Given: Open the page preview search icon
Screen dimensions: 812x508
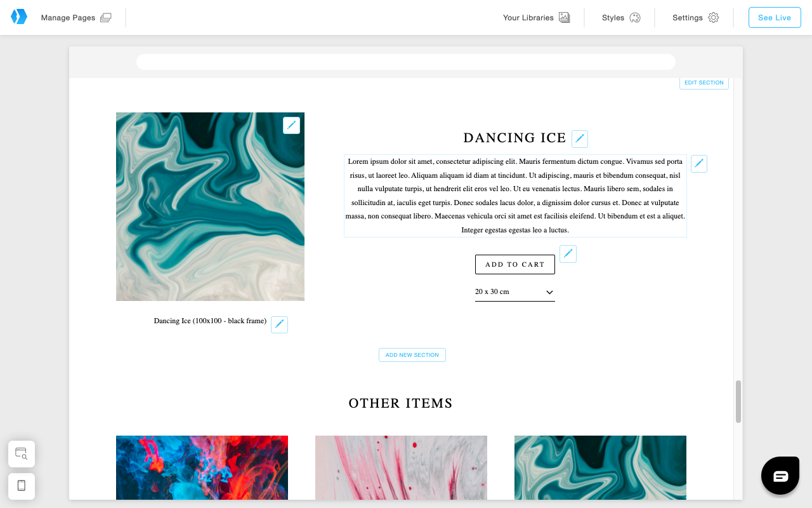Looking at the screenshot, I should pos(22,454).
